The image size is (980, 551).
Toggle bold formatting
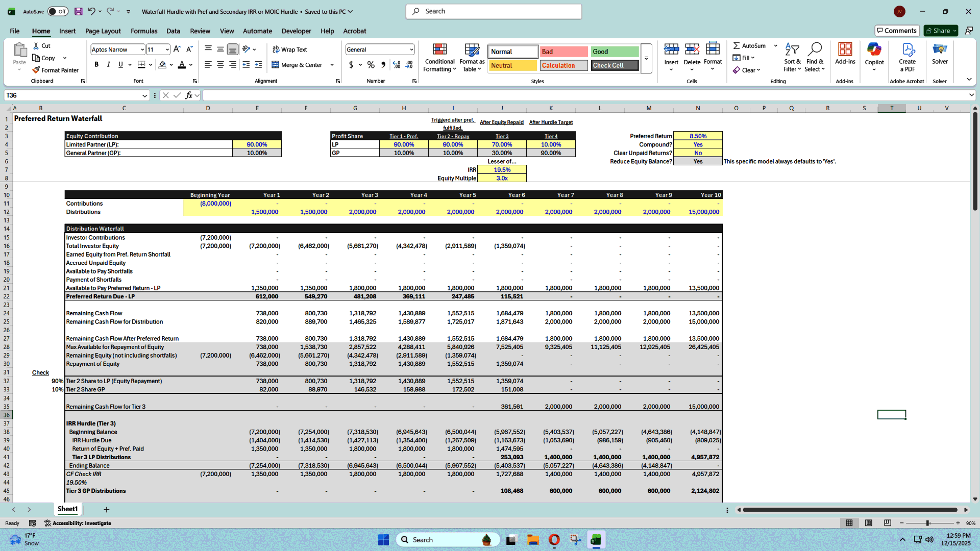[96, 65]
